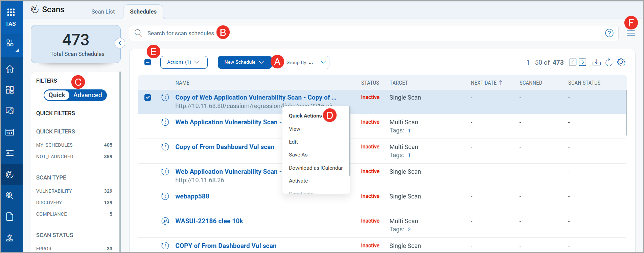Refresh the schedules list
The height and width of the screenshot is (253, 644).
click(609, 62)
